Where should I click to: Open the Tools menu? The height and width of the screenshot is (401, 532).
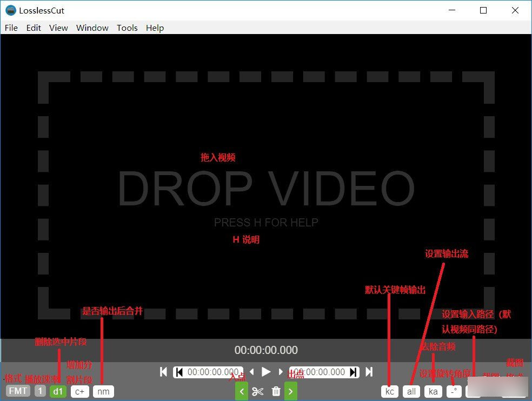pos(127,28)
